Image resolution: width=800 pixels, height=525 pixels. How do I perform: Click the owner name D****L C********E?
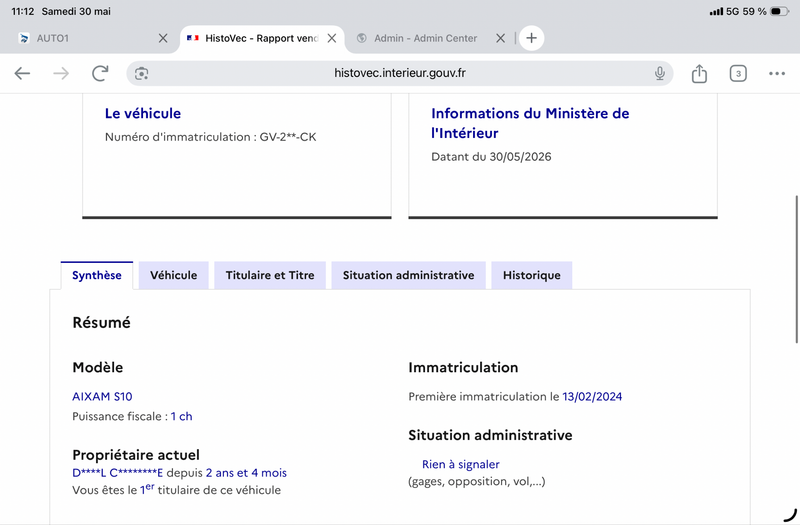(x=117, y=473)
